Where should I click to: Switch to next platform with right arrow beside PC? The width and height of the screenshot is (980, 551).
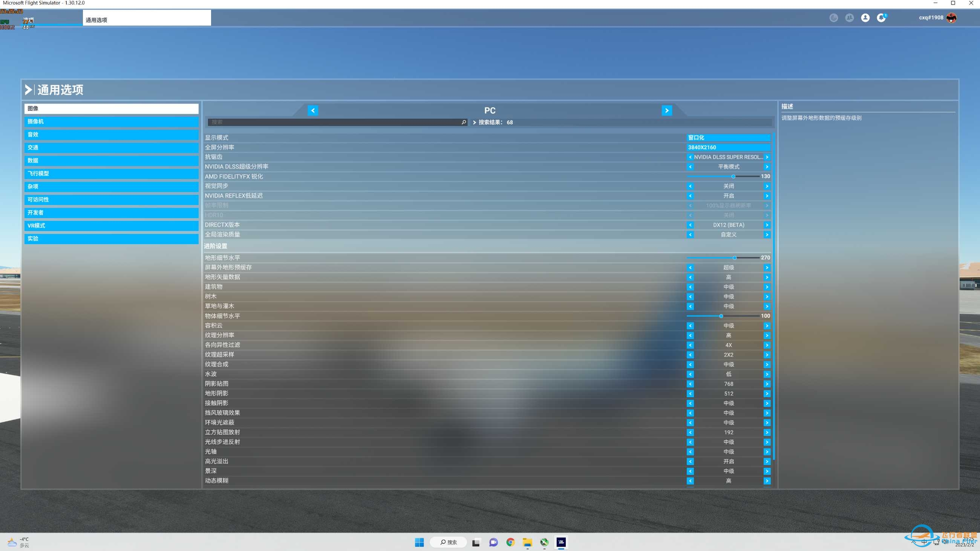[x=666, y=110]
